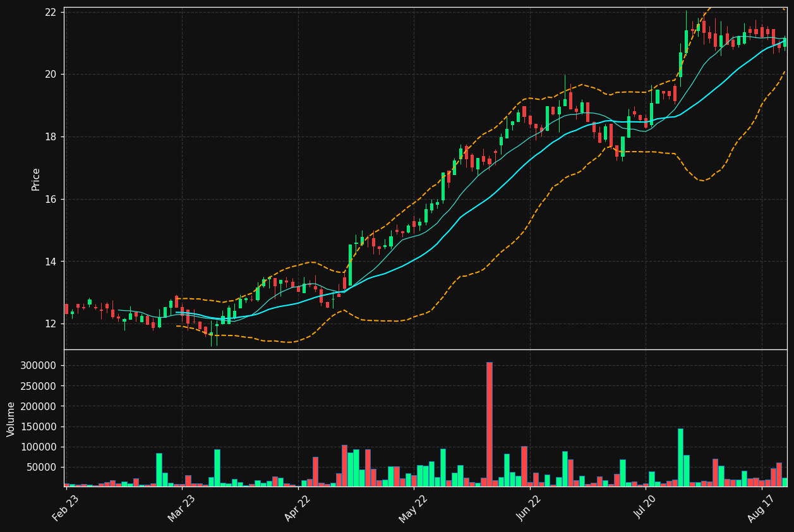Click the volume tick label '100000'
The height and width of the screenshot is (532, 794).
(39, 447)
